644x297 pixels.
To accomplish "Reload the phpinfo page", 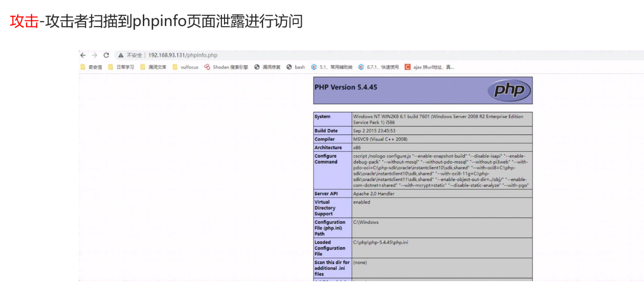I will click(106, 55).
